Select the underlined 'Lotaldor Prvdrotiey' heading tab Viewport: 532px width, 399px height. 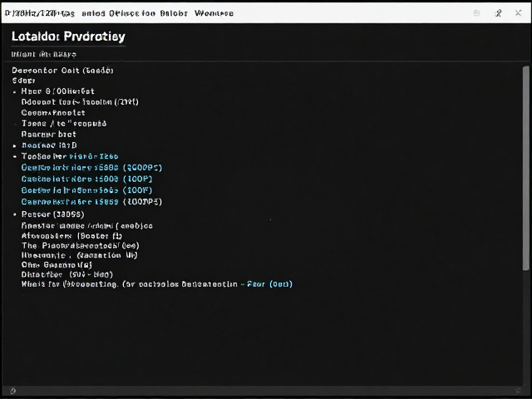pyautogui.click(x=68, y=37)
